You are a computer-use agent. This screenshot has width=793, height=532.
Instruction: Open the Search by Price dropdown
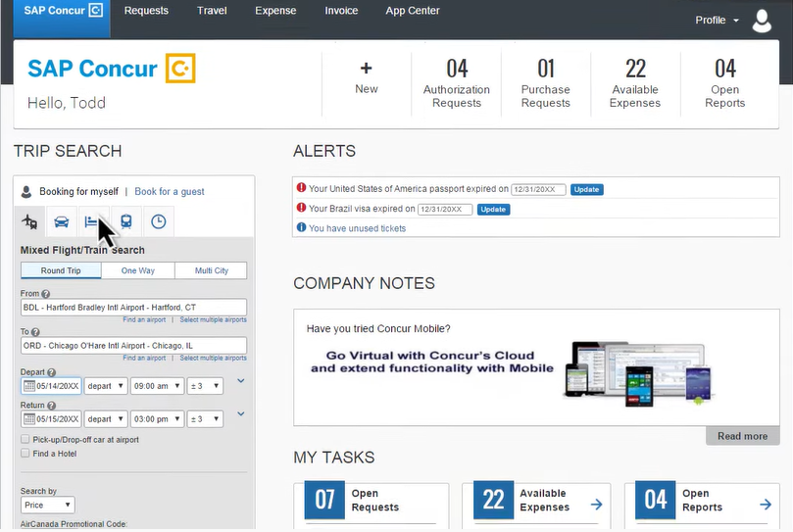(47, 505)
